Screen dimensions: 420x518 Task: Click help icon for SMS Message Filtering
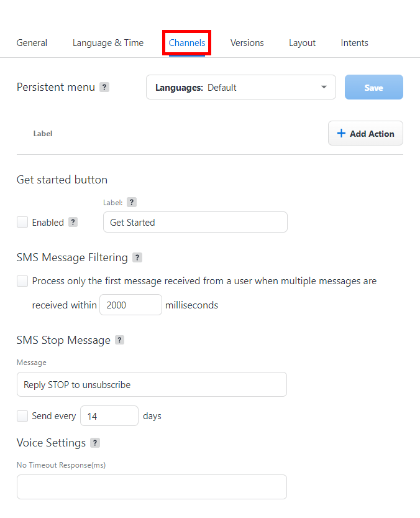pyautogui.click(x=137, y=257)
